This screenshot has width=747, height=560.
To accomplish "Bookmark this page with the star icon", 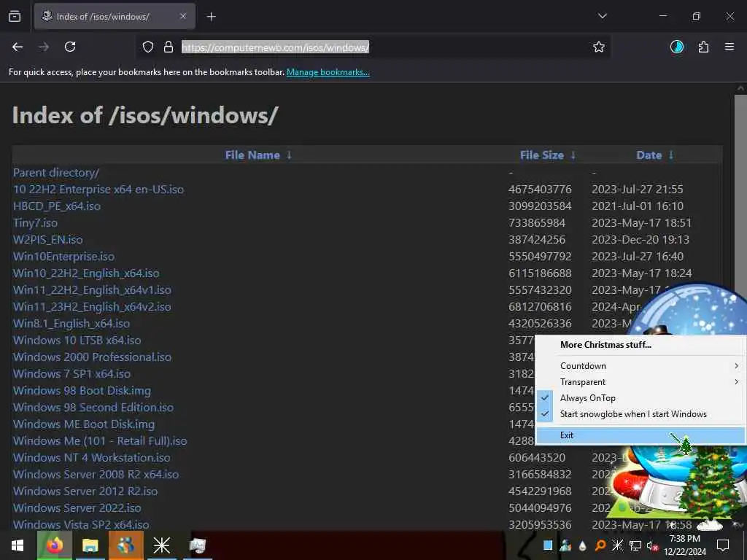I will [x=599, y=47].
